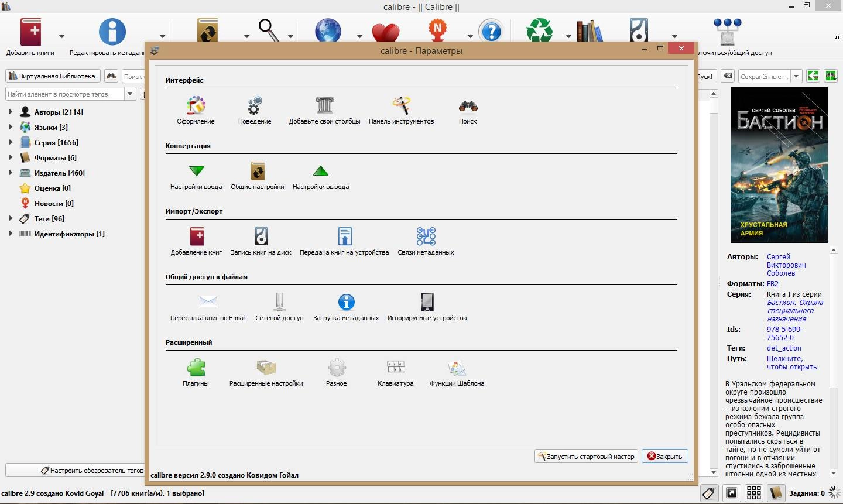Viewport: 843px width, 504px height.
Task: Click the globe icon in main toolbar
Action: tap(328, 30)
